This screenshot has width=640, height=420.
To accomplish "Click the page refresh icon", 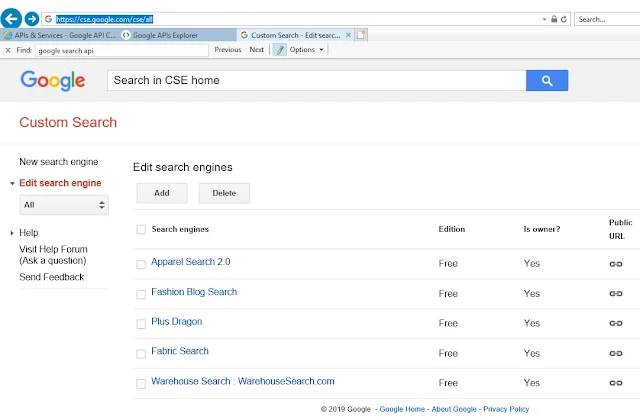I will pos(564,19).
